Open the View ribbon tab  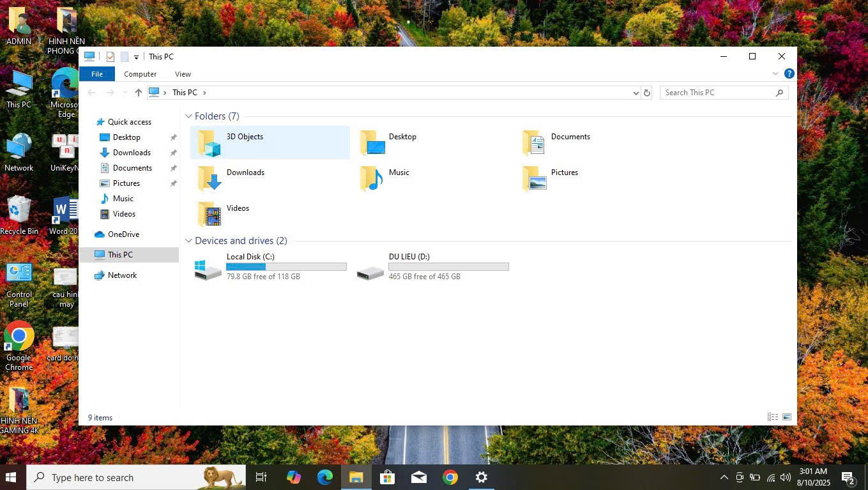point(183,74)
